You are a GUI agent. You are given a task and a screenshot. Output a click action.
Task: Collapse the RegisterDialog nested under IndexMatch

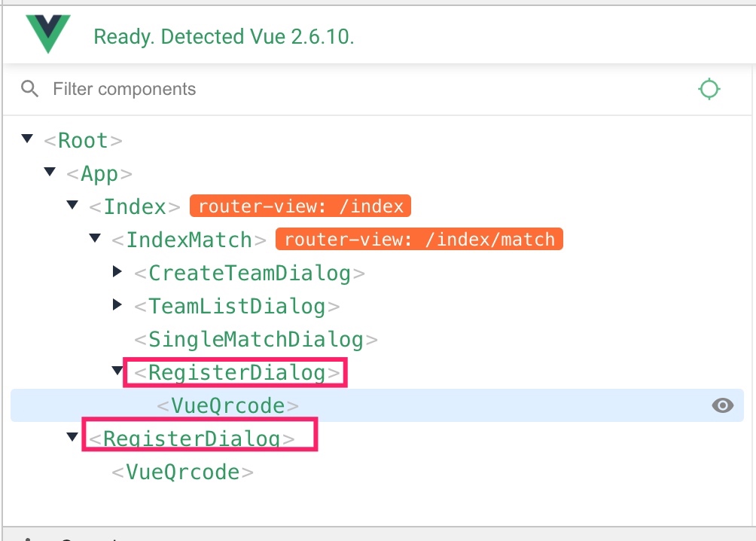pos(117,371)
